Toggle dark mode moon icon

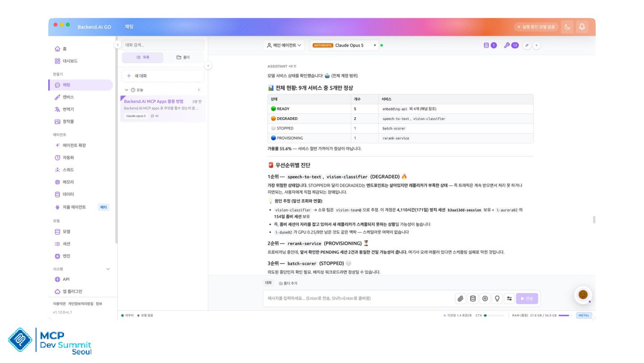[x=567, y=27]
